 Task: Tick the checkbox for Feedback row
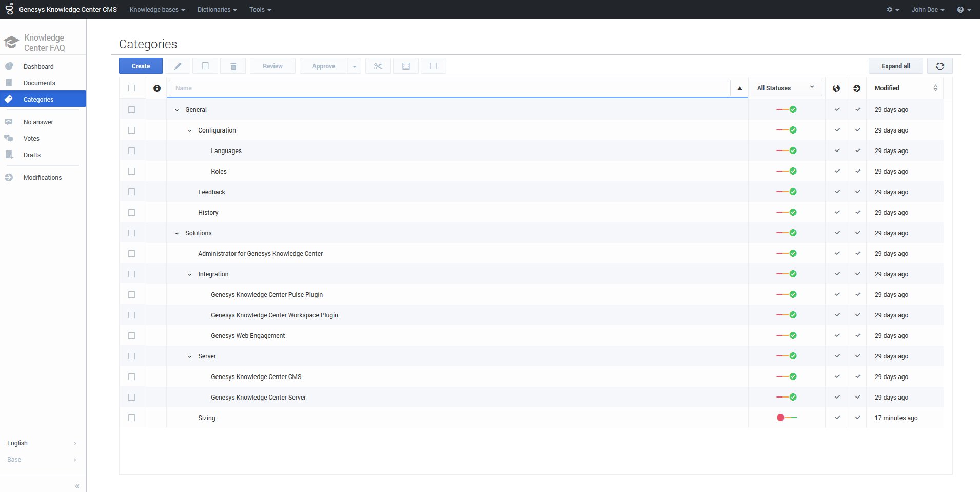132,192
